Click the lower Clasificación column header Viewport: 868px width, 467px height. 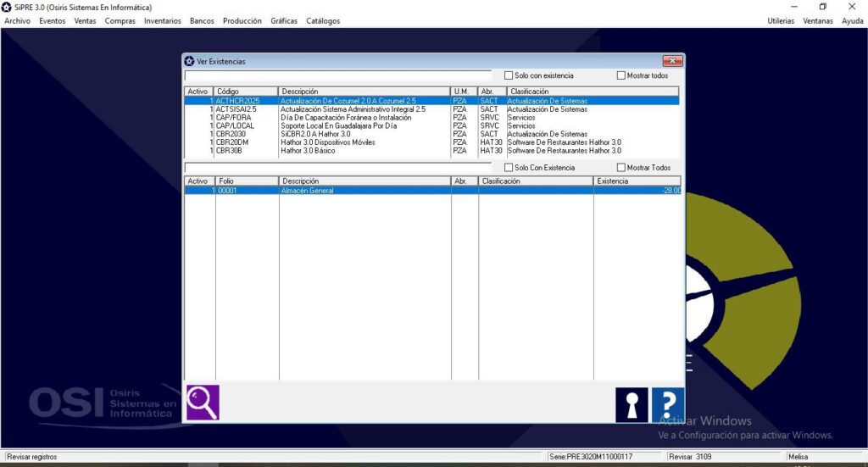(x=536, y=181)
